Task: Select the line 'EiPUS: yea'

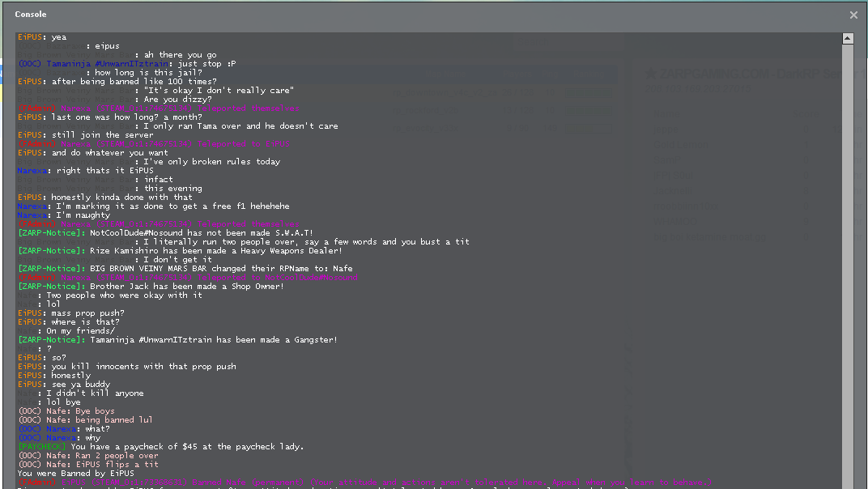Action: (42, 37)
